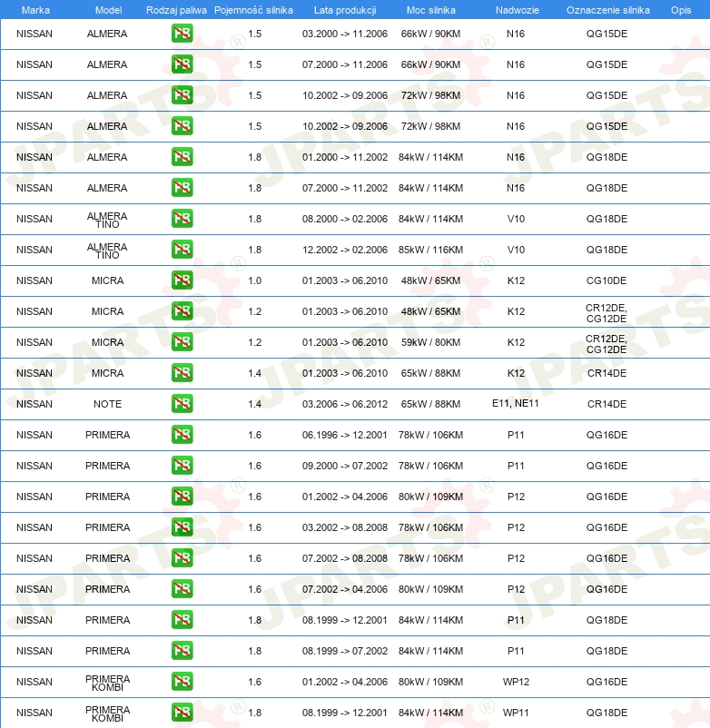710x728 pixels.
Task: Click petrol icon in Almera Tino 85kW / 116KM row
Action: coord(182,250)
